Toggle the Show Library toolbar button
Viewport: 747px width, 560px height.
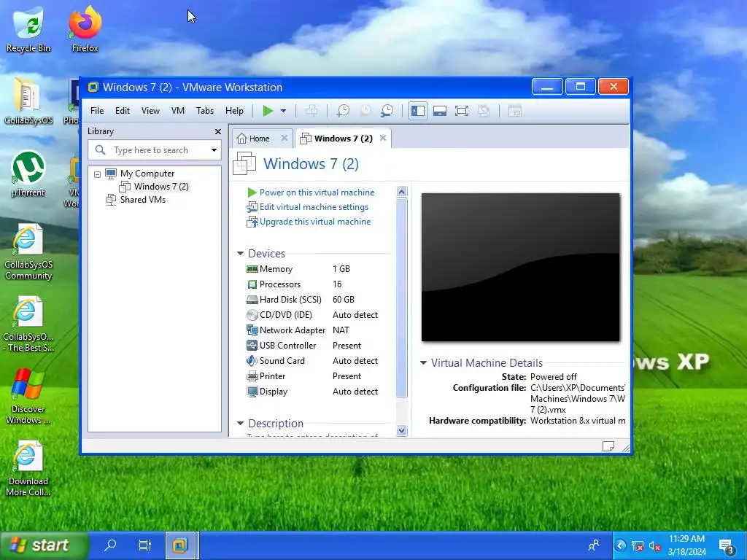pyautogui.click(x=418, y=111)
